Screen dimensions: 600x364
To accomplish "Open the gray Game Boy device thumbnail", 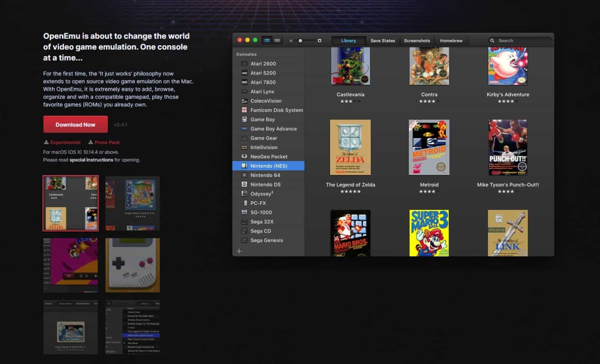I will pos(132,265).
